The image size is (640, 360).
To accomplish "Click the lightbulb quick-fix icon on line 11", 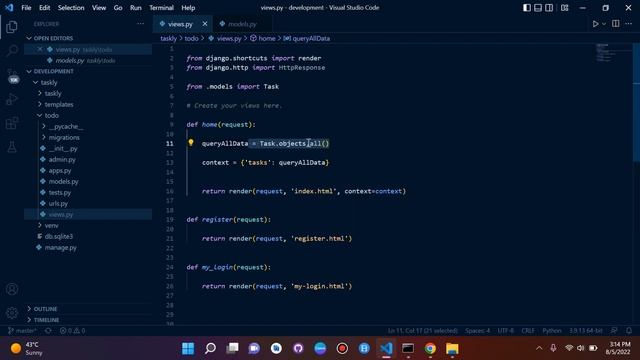I will pyautogui.click(x=191, y=142).
